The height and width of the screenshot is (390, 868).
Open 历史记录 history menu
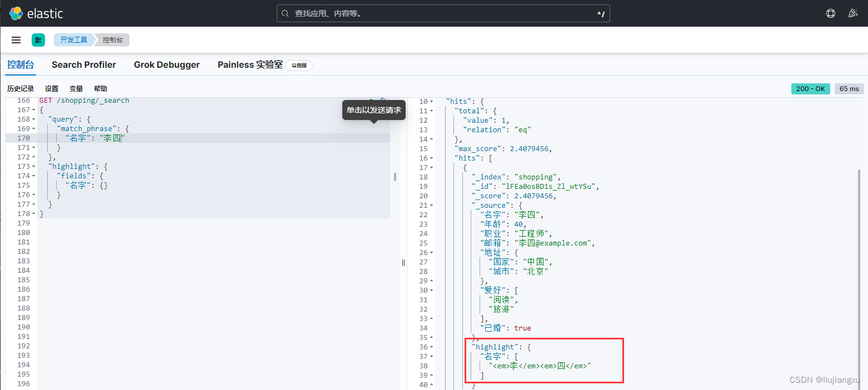pyautogui.click(x=21, y=89)
